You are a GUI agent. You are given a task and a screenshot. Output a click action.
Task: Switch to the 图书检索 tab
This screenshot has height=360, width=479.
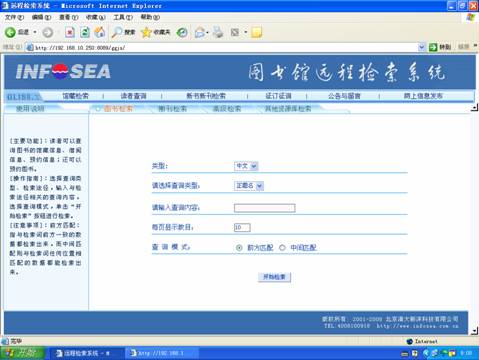click(x=118, y=109)
